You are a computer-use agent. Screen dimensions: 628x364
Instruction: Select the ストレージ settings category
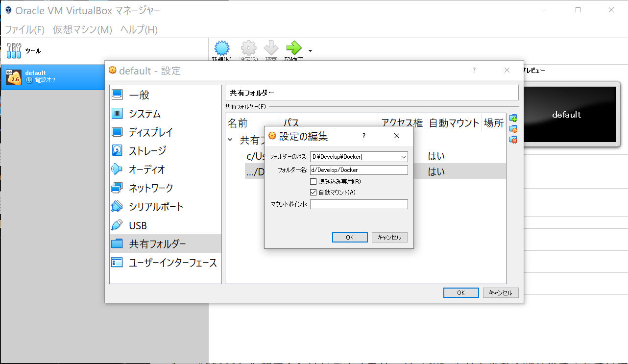coord(147,151)
